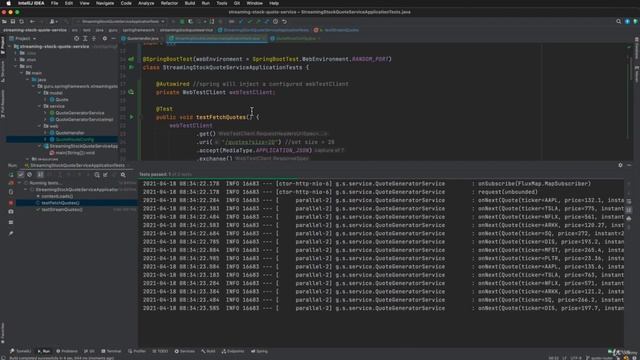Image resolution: width=640 pixels, height=360 pixels.
Task: Open the run configuration dropdown in toolbar
Action: (x=121, y=21)
